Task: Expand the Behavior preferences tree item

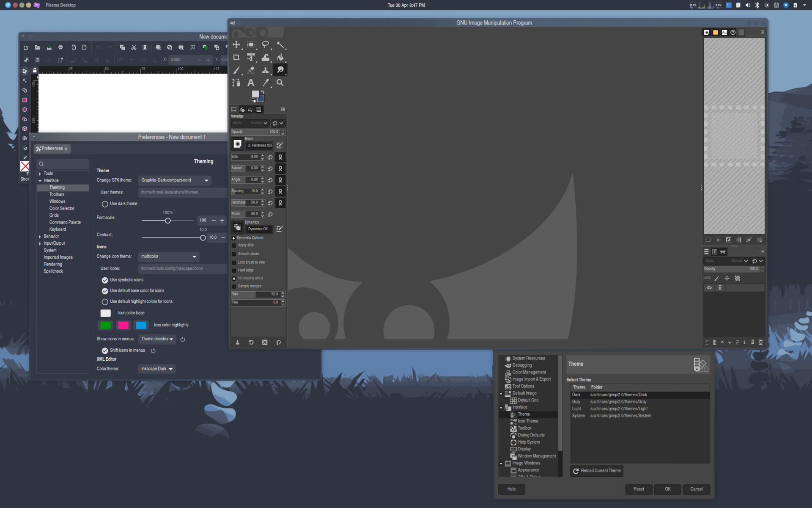Action: pyautogui.click(x=40, y=237)
